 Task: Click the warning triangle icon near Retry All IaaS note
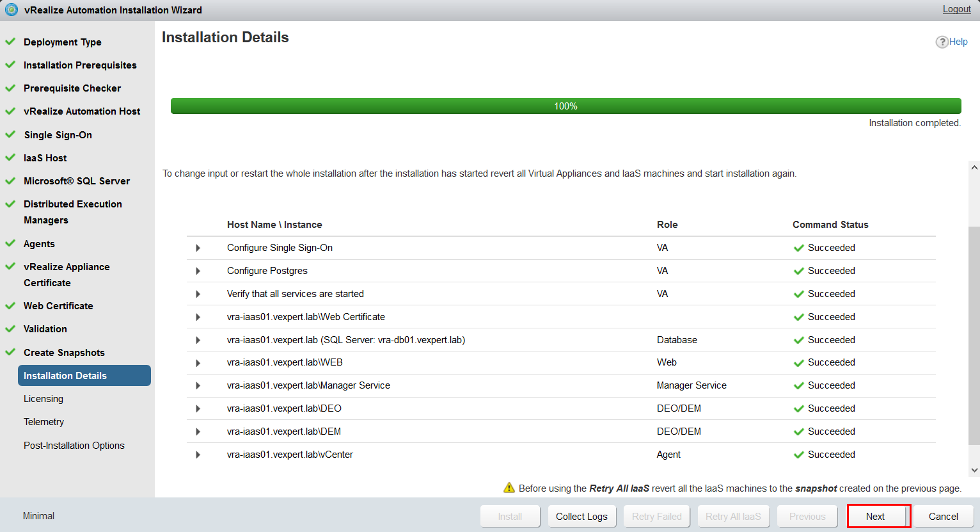[509, 488]
